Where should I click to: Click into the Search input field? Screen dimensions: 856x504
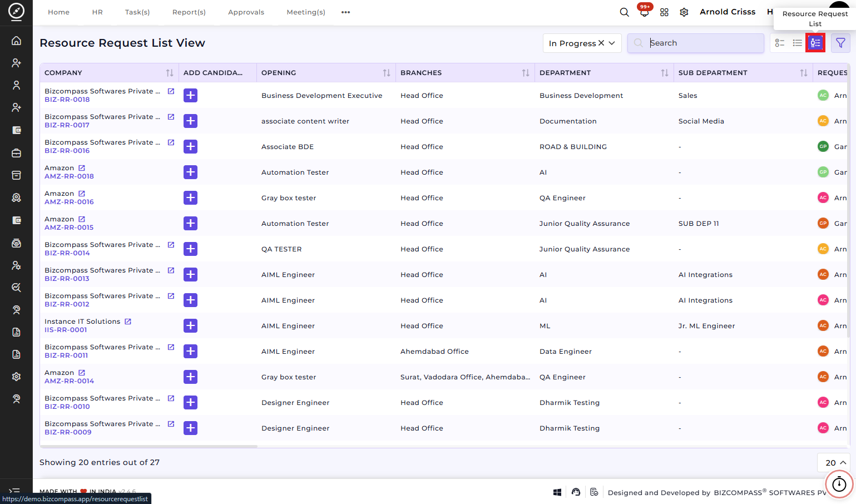tap(696, 43)
